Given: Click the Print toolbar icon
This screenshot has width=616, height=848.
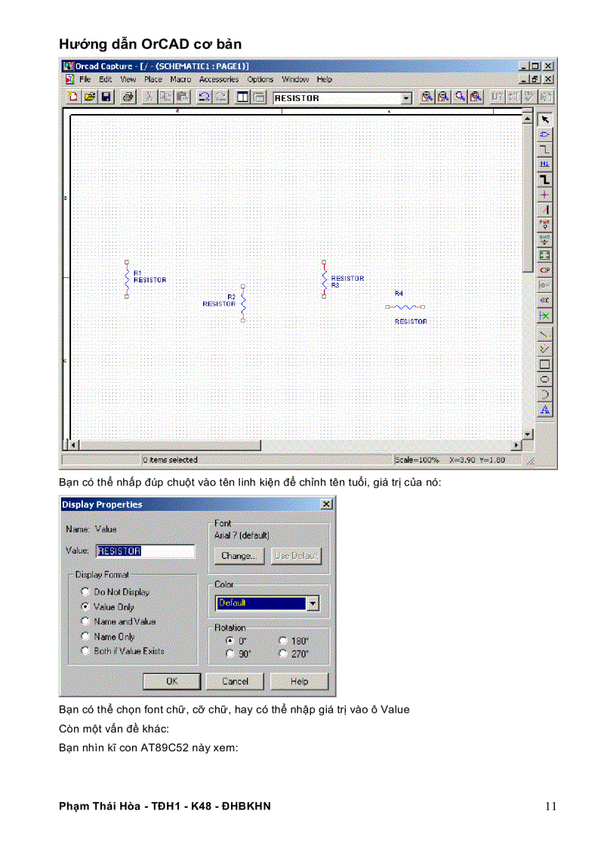Looking at the screenshot, I should tap(128, 97).
